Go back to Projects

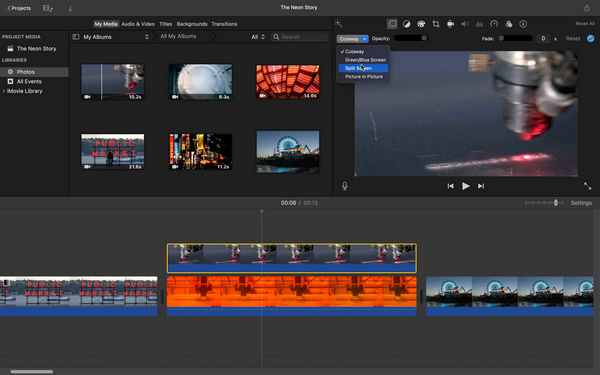(19, 8)
